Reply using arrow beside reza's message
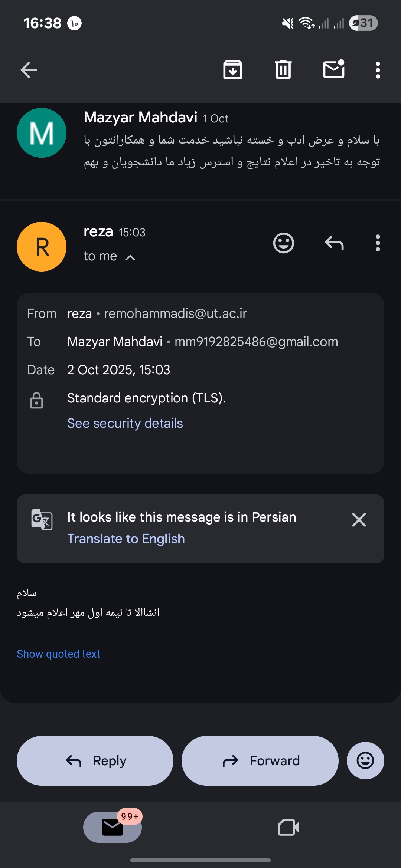The image size is (401, 868). (x=334, y=243)
